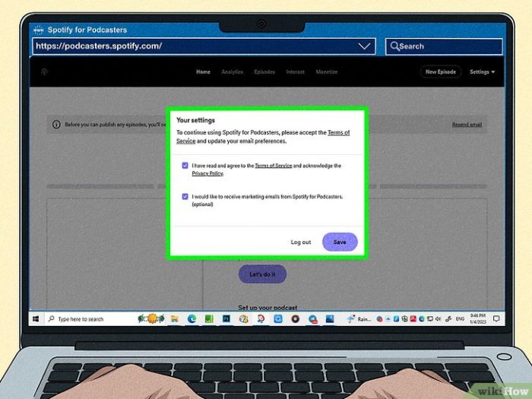532x399 pixels.
Task: Expand the Settings dropdown menu
Action: tap(482, 72)
